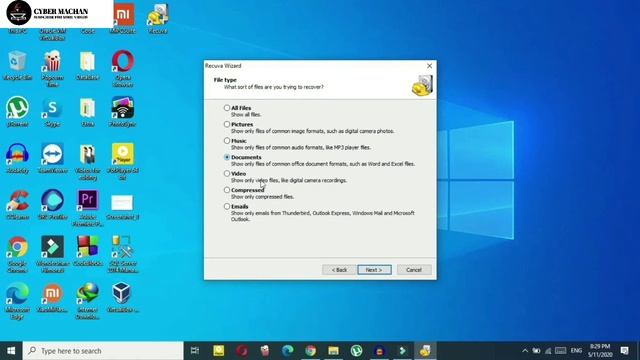Open SQL Server Management desktop shortcut
The width and height of the screenshot is (640, 360).
pyautogui.click(x=123, y=254)
